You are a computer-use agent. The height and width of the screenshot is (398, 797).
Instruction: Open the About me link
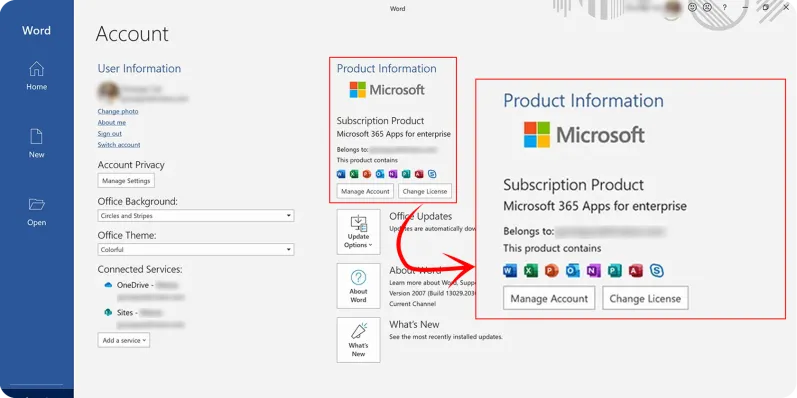tap(112, 123)
